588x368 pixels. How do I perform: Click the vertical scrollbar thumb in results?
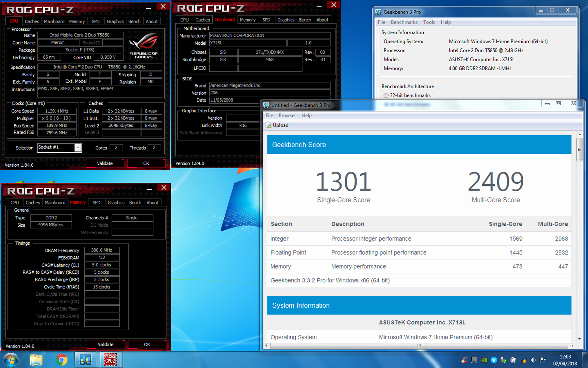point(579,149)
